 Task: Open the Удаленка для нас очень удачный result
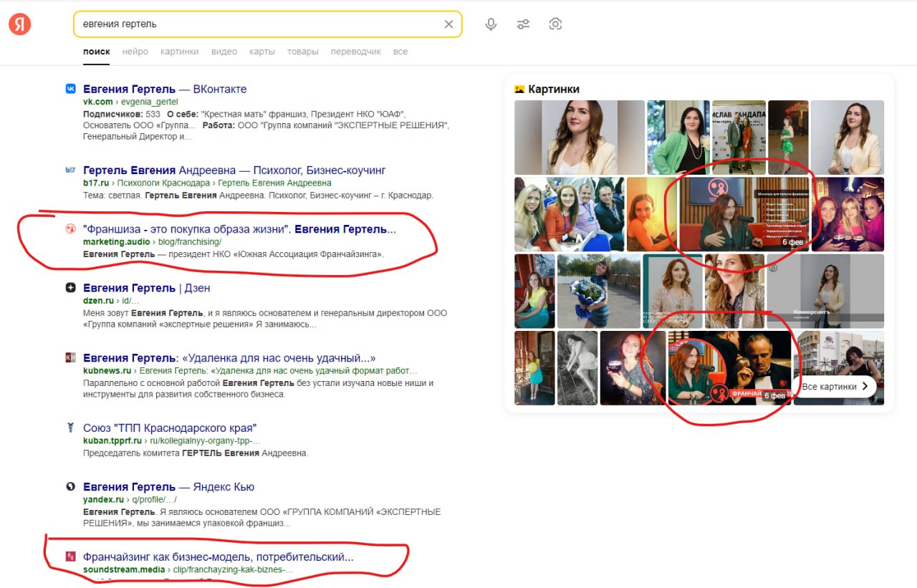(229, 358)
